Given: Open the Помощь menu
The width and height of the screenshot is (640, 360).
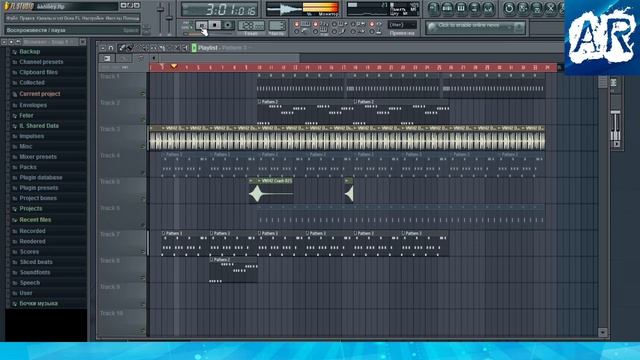Looking at the screenshot, I should tap(131, 18).
